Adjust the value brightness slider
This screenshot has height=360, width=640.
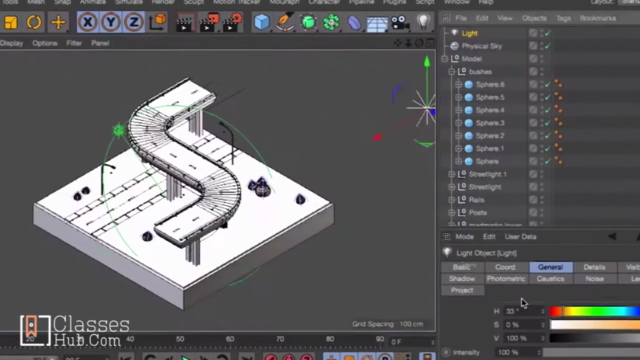point(595,338)
